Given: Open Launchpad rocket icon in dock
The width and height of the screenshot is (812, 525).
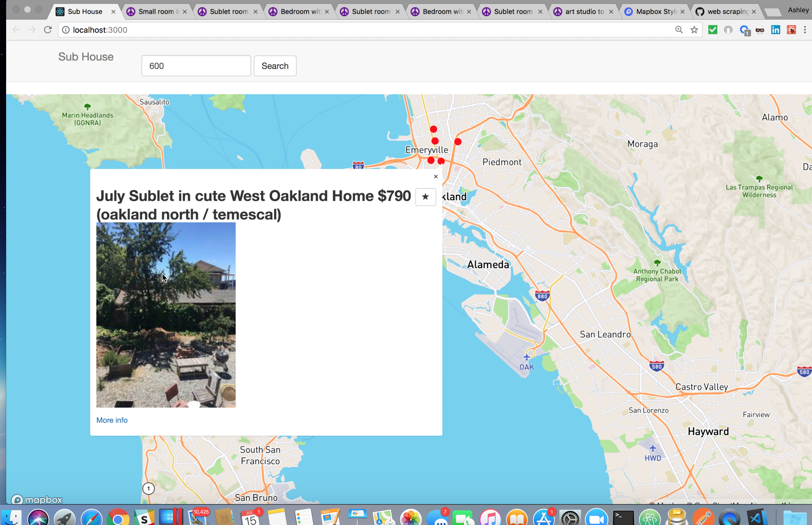Looking at the screenshot, I should (x=65, y=518).
